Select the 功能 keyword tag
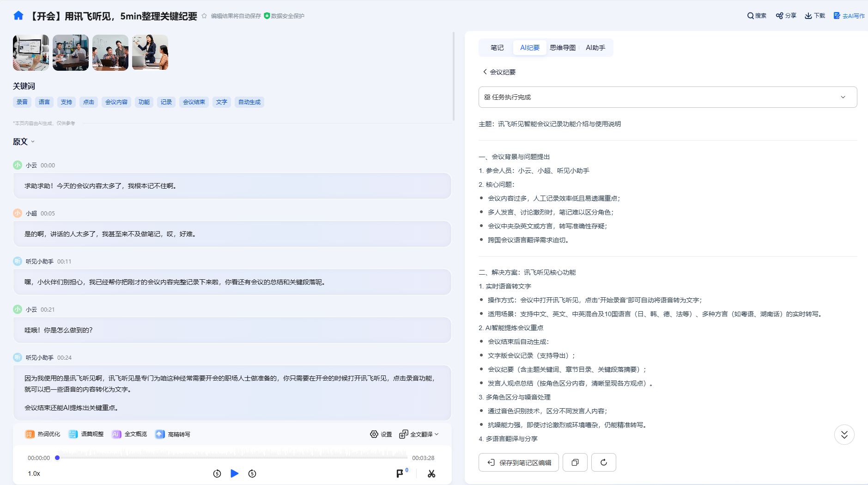This screenshot has height=485, width=868. tap(144, 102)
